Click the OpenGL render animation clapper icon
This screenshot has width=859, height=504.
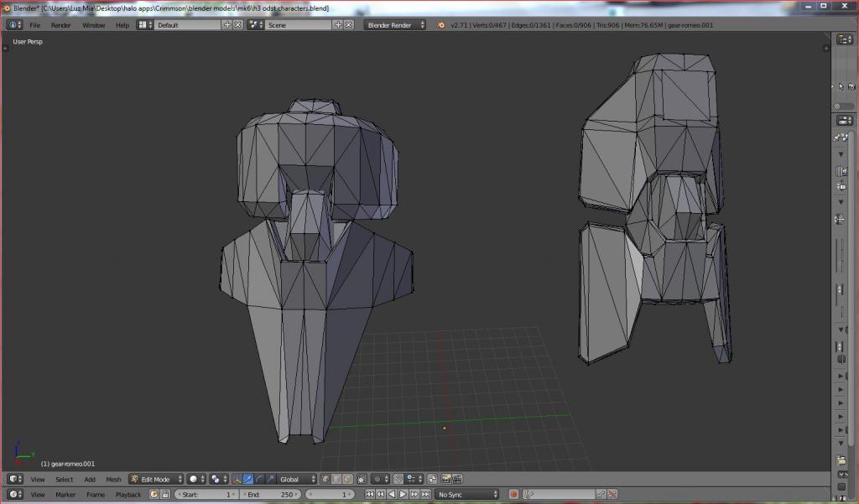458,479
